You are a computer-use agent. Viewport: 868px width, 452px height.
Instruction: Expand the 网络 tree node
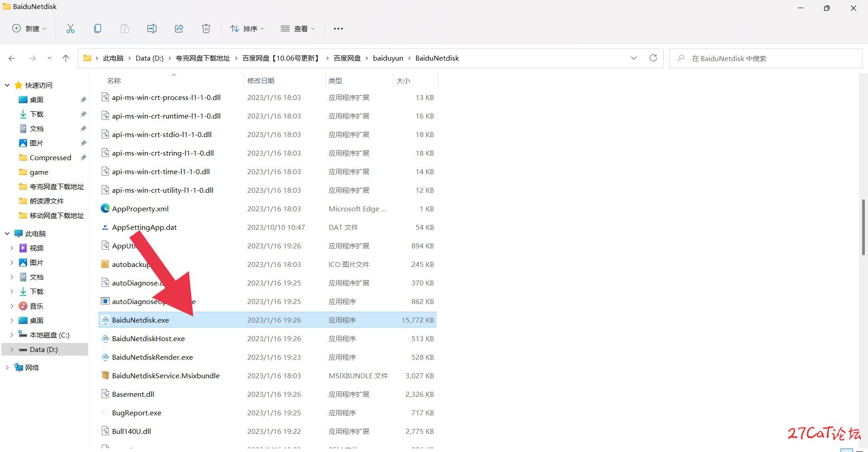(x=7, y=367)
